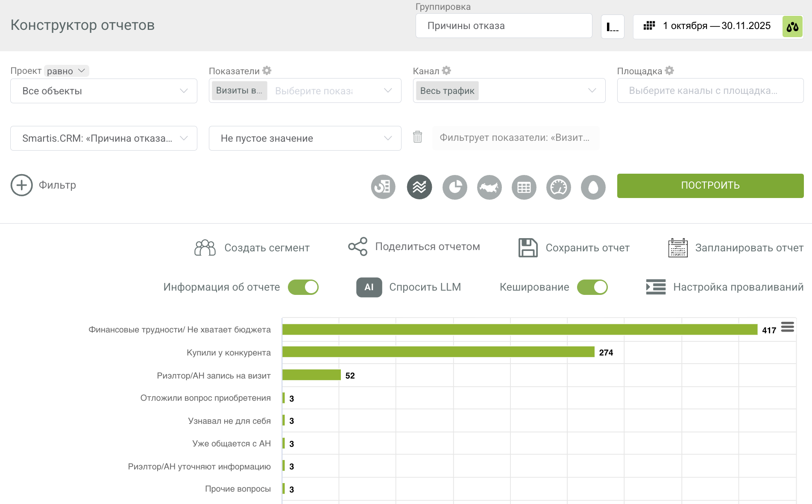Expand the Не пустое значение dropdown
This screenshot has height=504, width=812.
(305, 138)
